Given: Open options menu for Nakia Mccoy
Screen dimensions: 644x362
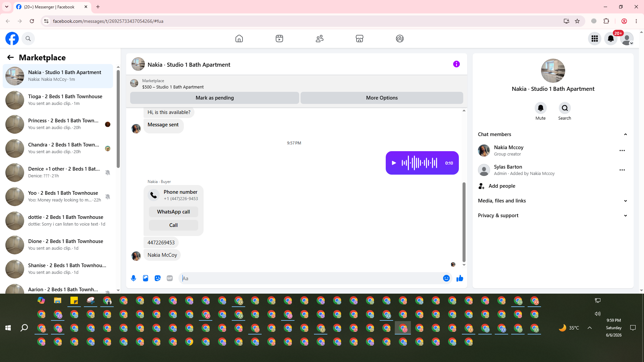Looking at the screenshot, I should click(622, 150).
